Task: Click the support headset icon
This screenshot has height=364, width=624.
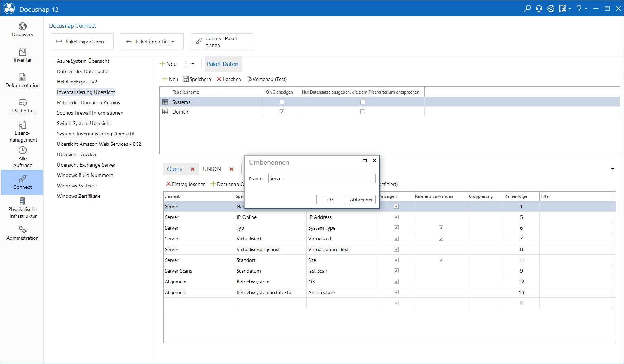Action: (539, 9)
